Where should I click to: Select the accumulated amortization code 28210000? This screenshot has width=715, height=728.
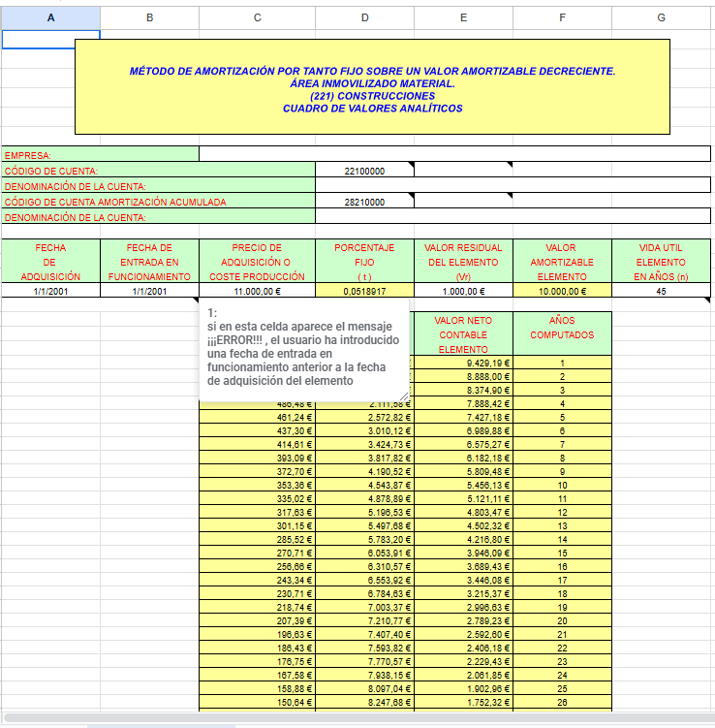pyautogui.click(x=364, y=202)
